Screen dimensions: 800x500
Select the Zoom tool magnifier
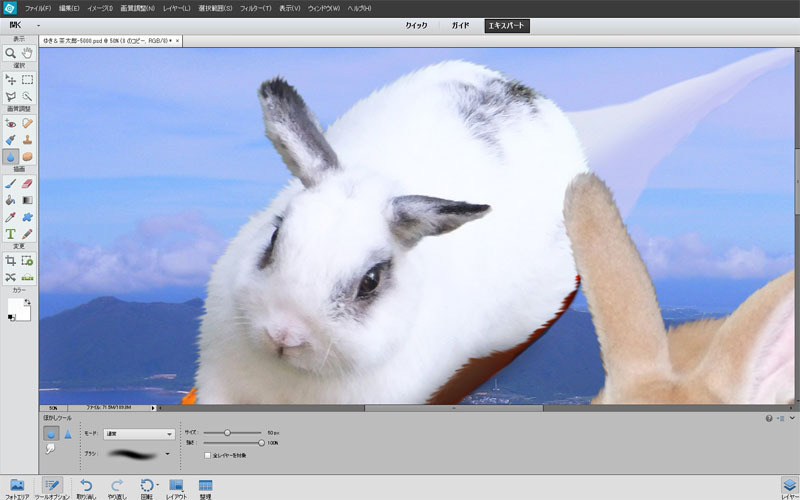10,53
